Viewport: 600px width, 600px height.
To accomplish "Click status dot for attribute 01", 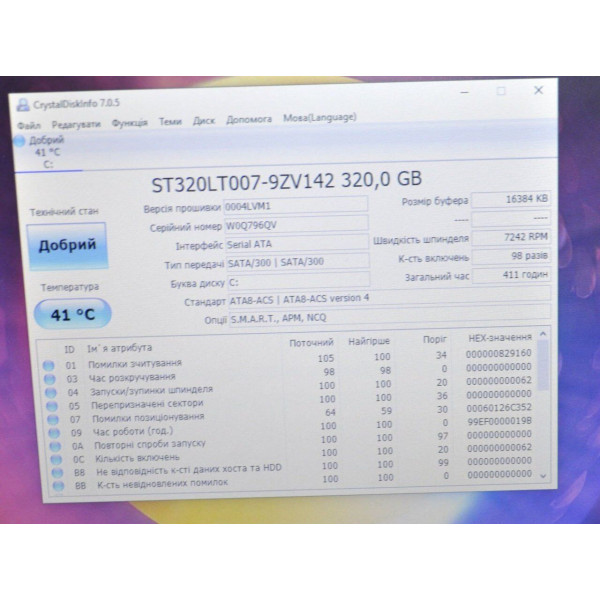I will tap(48, 365).
